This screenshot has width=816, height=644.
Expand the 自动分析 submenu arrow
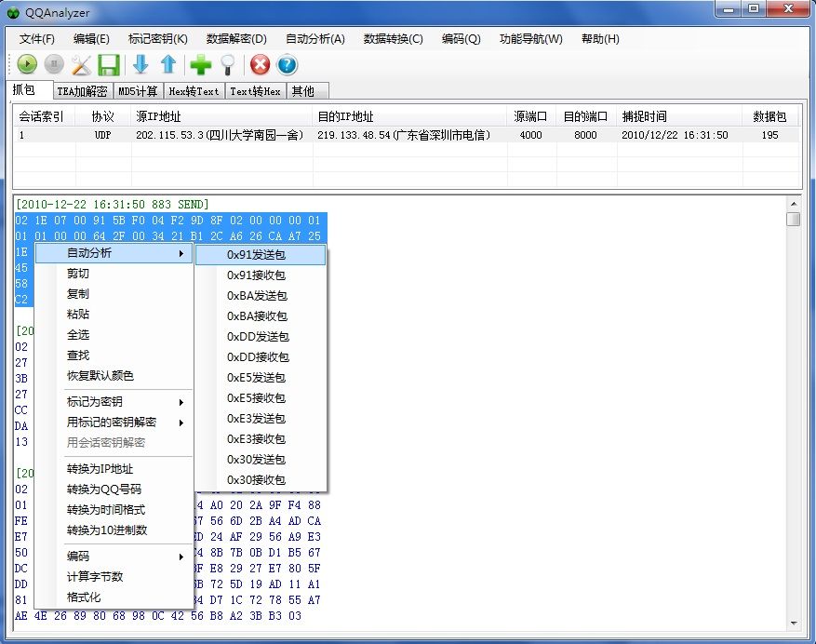(181, 253)
